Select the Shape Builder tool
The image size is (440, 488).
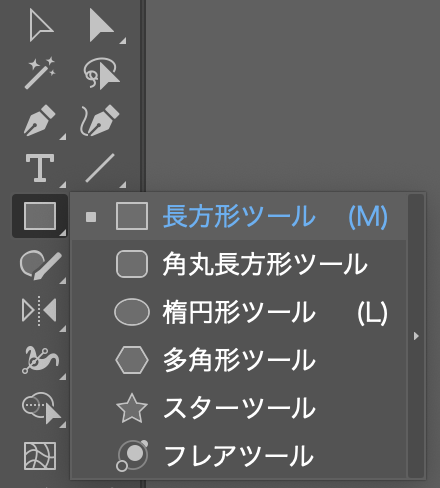tap(41, 408)
